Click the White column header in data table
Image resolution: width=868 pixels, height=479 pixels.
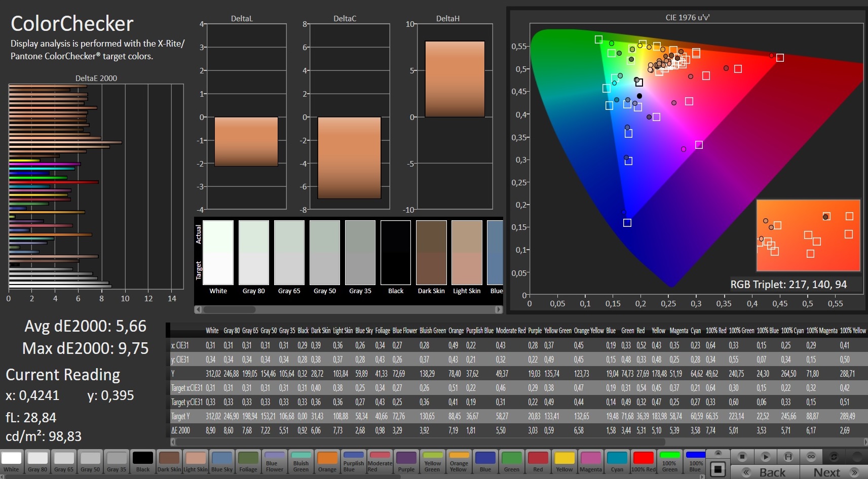[212, 331]
